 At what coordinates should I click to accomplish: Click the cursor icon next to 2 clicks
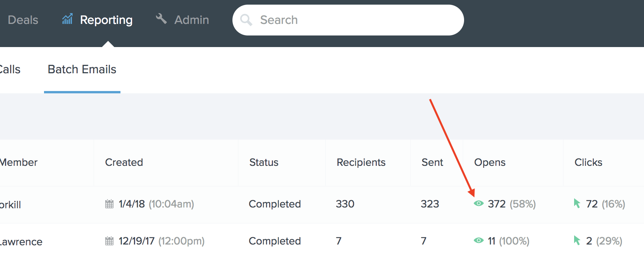tap(577, 240)
